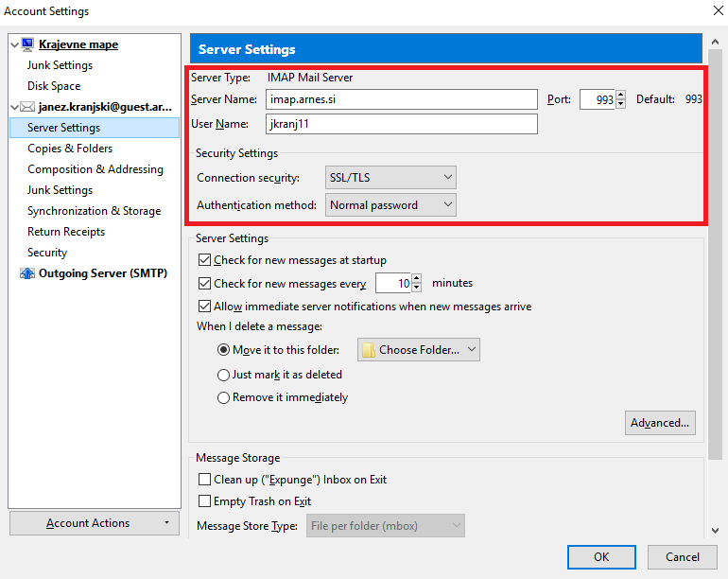Click scrollbar down arrow in settings pane
Image resolution: width=728 pixels, height=579 pixels.
715,530
